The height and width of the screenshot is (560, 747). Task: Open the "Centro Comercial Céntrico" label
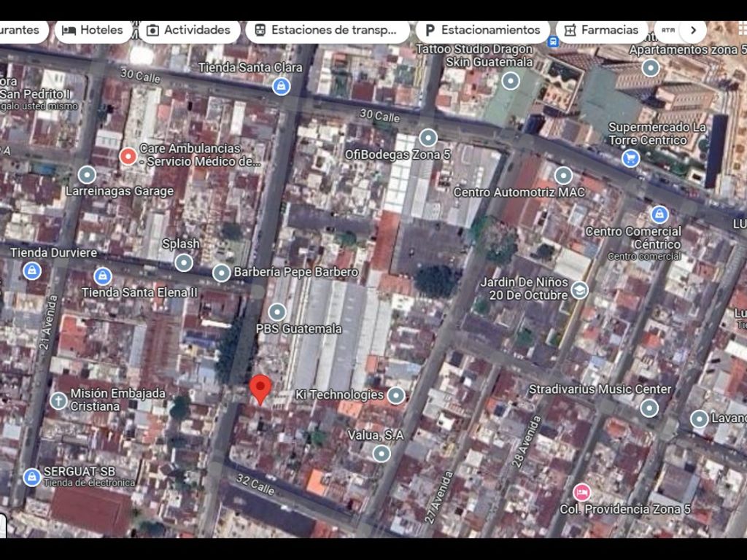633,238
